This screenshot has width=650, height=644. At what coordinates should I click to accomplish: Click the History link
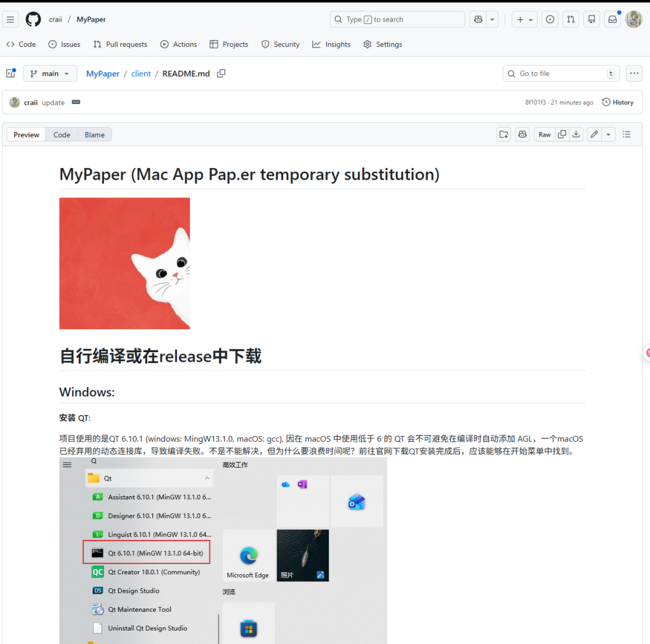(x=618, y=102)
